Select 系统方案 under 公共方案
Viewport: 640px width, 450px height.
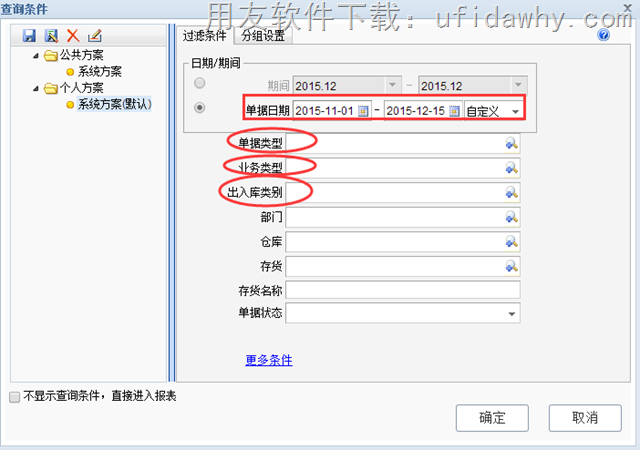click(x=100, y=72)
